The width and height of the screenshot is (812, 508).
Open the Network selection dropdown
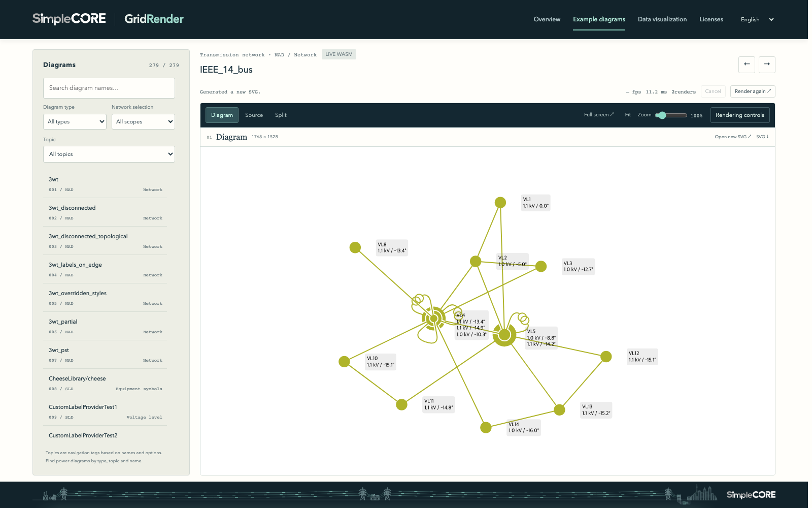(143, 121)
